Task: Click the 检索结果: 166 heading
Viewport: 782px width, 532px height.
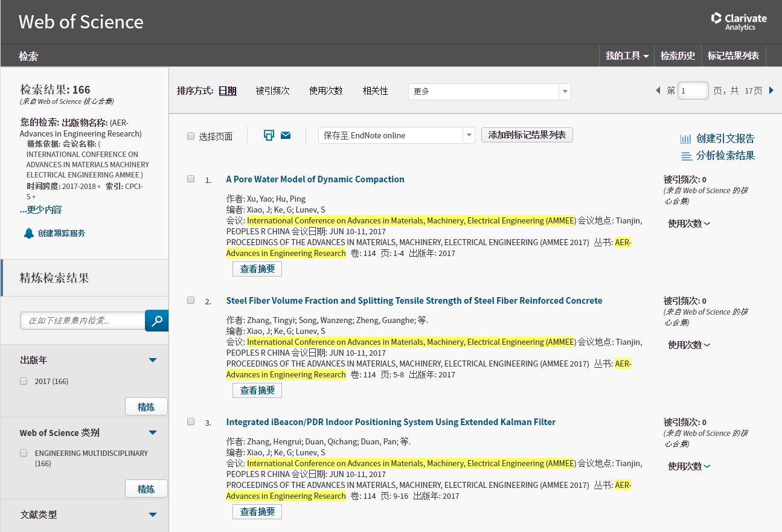Action: pyautogui.click(x=56, y=89)
